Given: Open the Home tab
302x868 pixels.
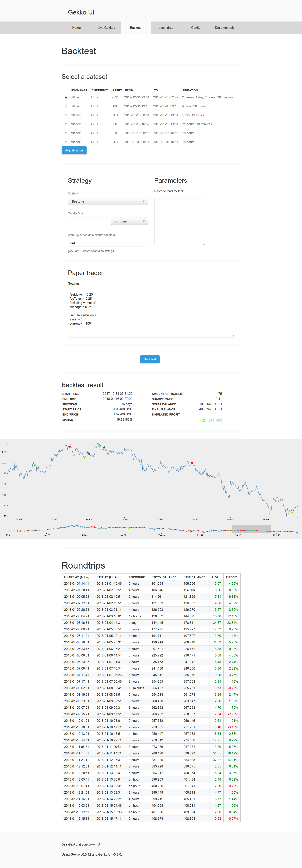Looking at the screenshot, I should pos(76,28).
